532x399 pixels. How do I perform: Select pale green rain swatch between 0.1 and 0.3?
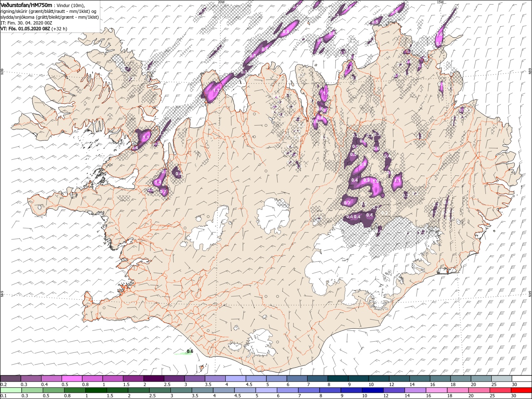tap(11, 390)
